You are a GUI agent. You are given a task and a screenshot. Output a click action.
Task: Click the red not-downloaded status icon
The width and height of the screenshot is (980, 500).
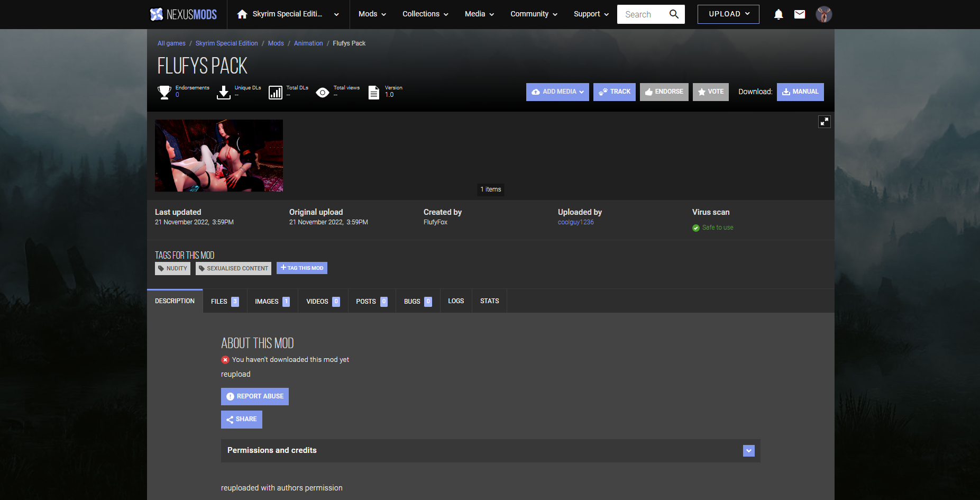point(225,360)
